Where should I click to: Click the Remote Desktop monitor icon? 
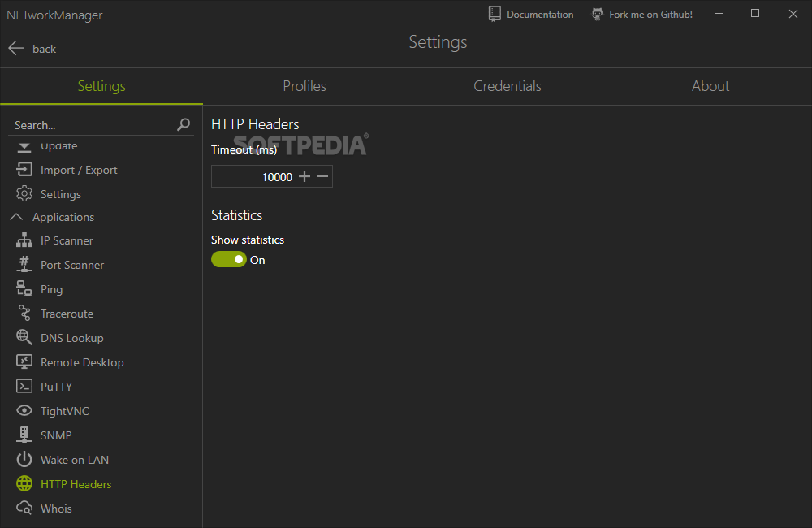(24, 362)
